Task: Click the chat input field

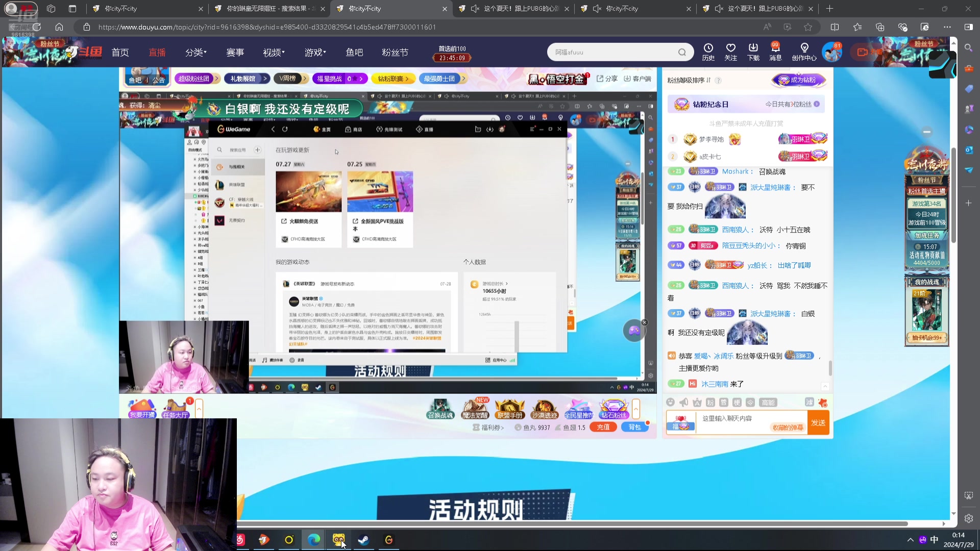Action: (x=751, y=422)
